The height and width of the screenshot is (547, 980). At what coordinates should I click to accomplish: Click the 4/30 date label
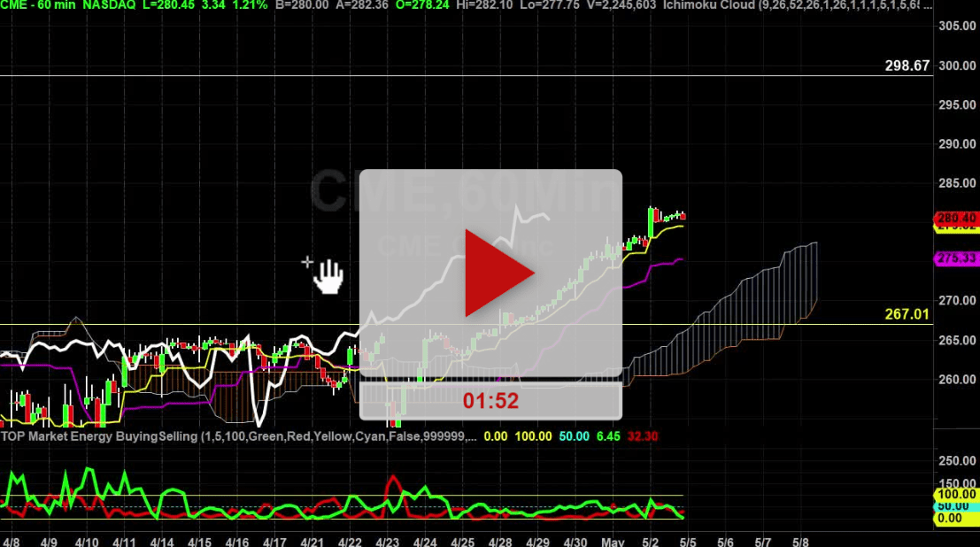pos(575,542)
